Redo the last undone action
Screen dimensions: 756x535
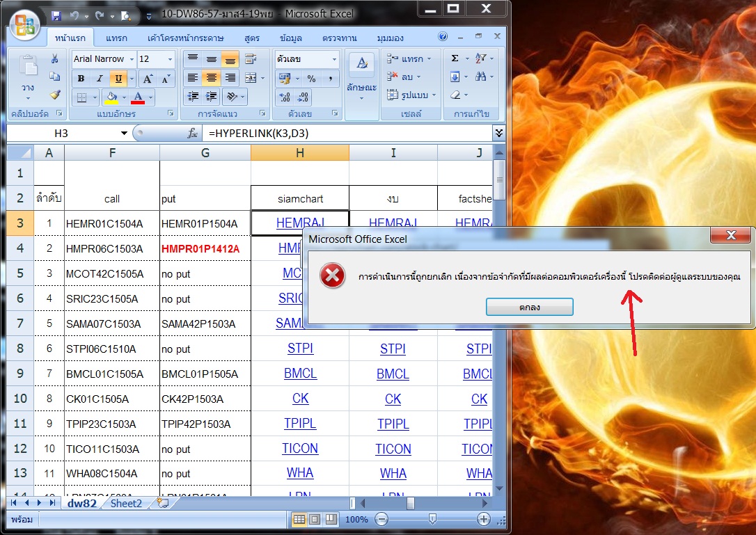[100, 16]
